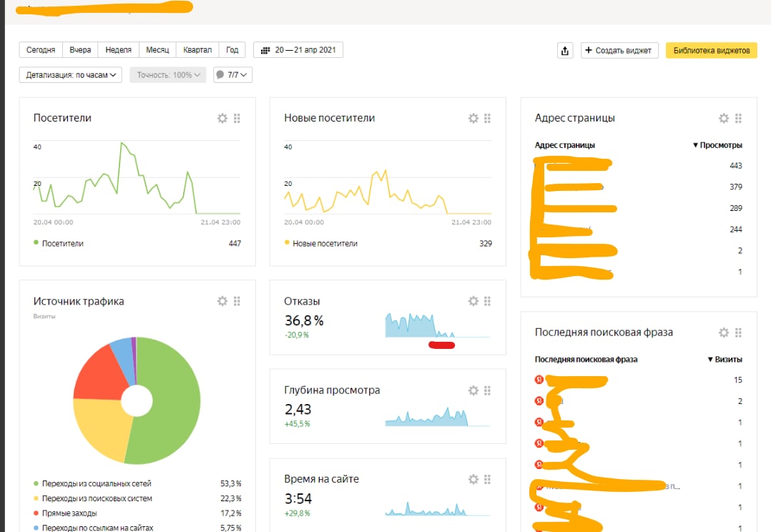The image size is (771, 532).
Task: Select the Вчера period tab
Action: pos(80,49)
